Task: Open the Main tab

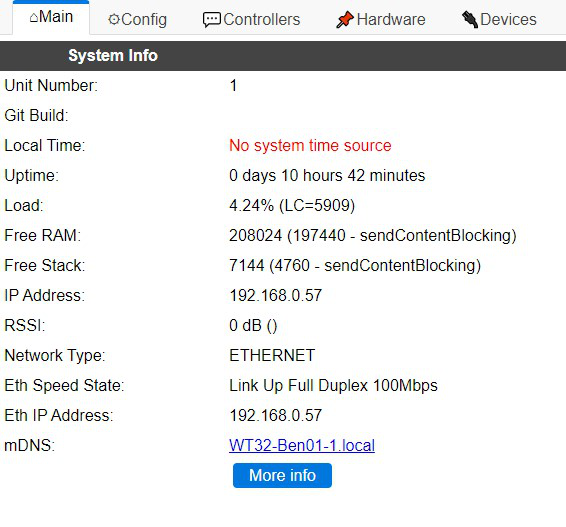Action: 51,17
